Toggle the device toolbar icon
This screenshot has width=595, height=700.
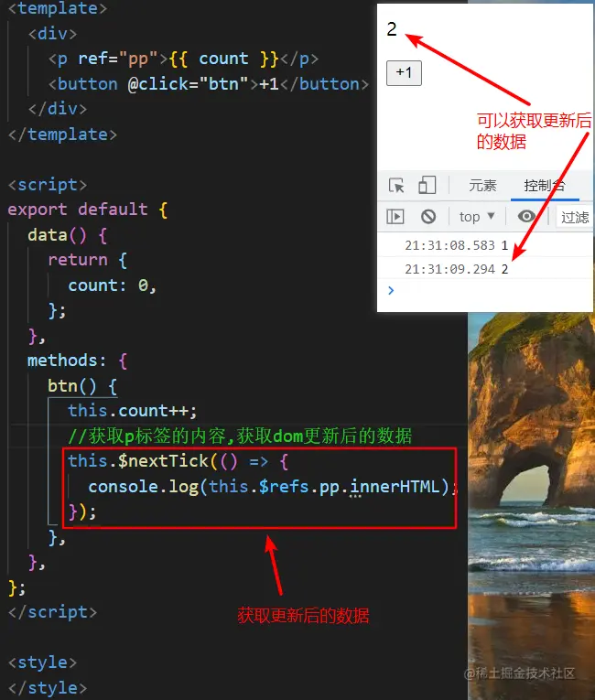point(427,185)
